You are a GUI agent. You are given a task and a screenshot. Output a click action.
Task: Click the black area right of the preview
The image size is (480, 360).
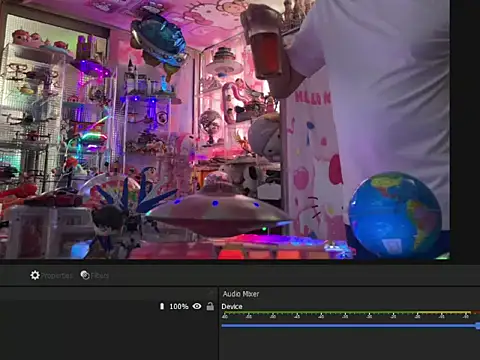(465, 130)
